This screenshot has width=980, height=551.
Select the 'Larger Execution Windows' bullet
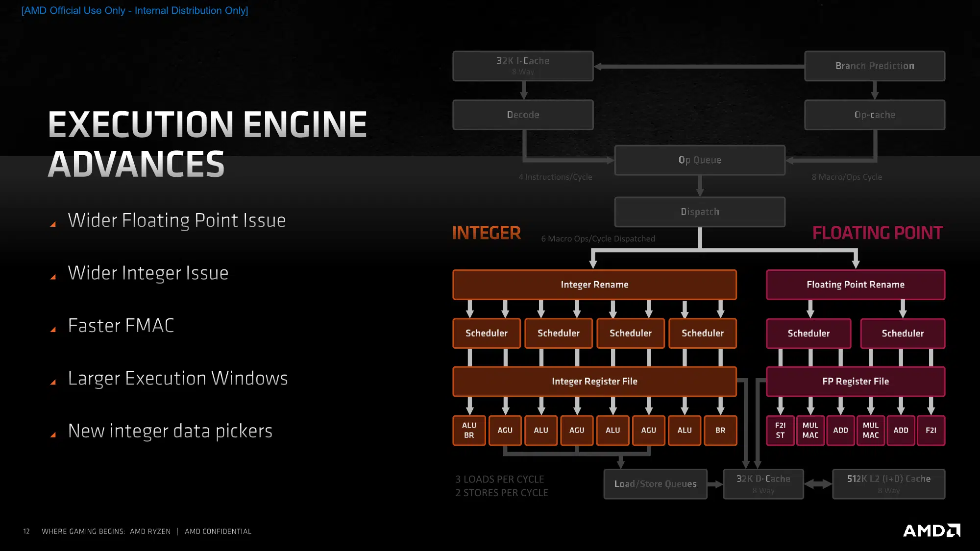coord(178,378)
